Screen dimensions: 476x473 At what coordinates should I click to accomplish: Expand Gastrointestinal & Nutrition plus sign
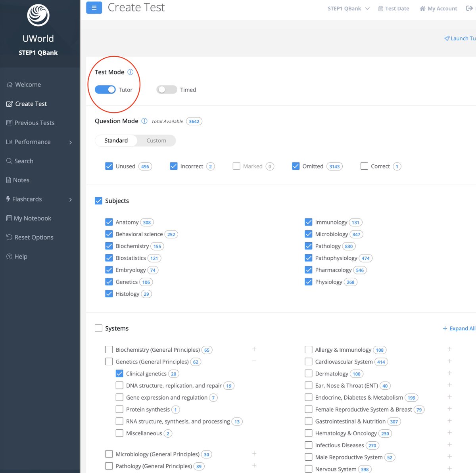(x=449, y=421)
